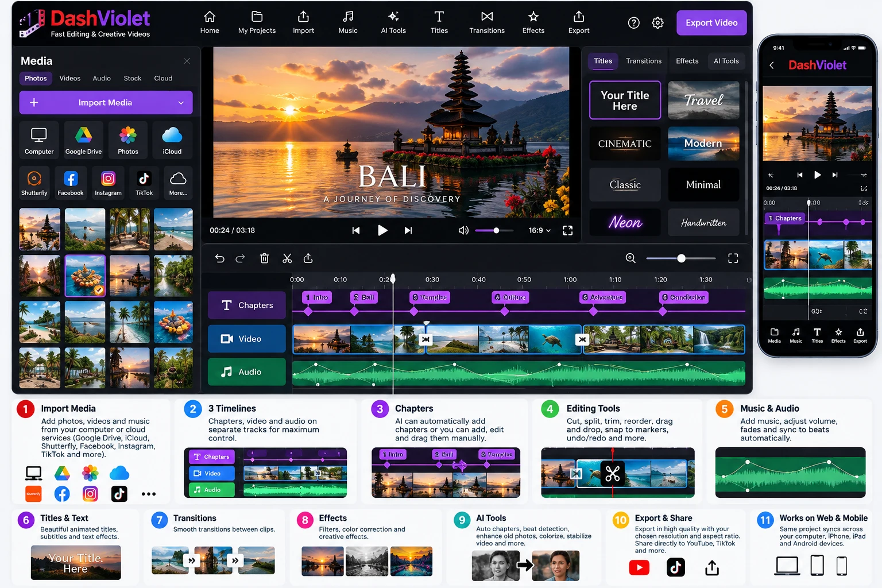Choose Computer as the import source
The width and height of the screenshot is (882, 588).
coord(39,140)
